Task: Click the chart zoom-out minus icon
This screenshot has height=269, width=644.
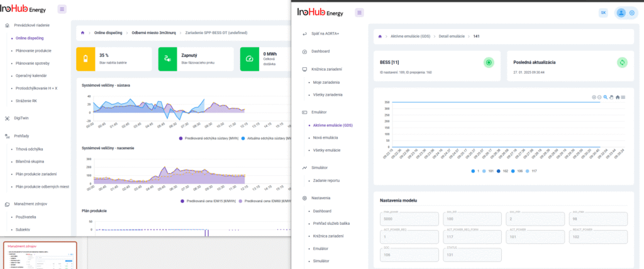Action: click(599, 97)
